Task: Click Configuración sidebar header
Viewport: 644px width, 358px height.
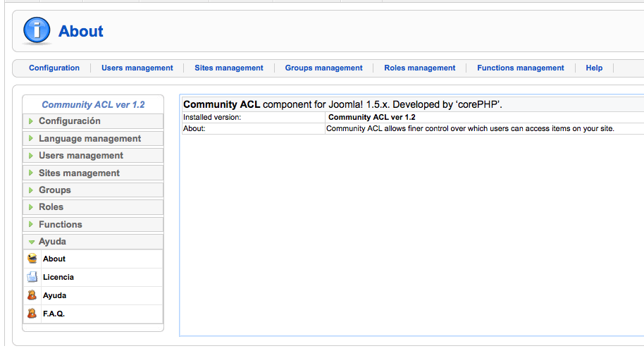Action: click(93, 121)
